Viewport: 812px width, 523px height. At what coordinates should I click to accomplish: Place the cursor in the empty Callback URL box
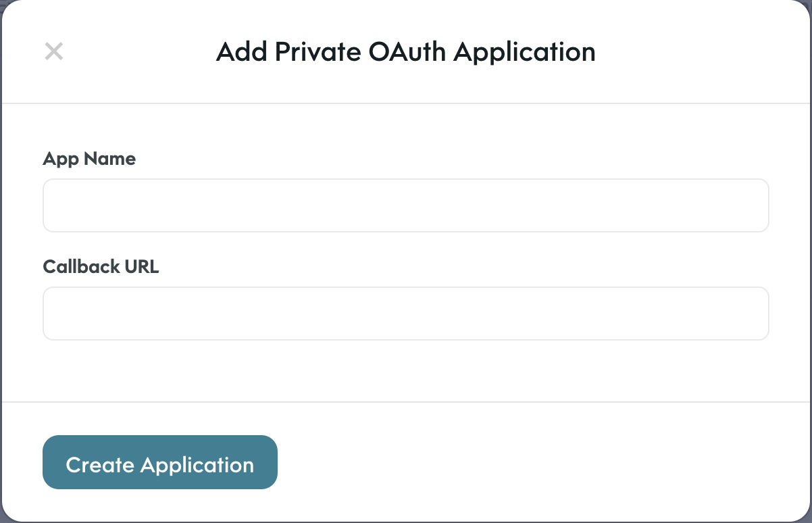(405, 314)
